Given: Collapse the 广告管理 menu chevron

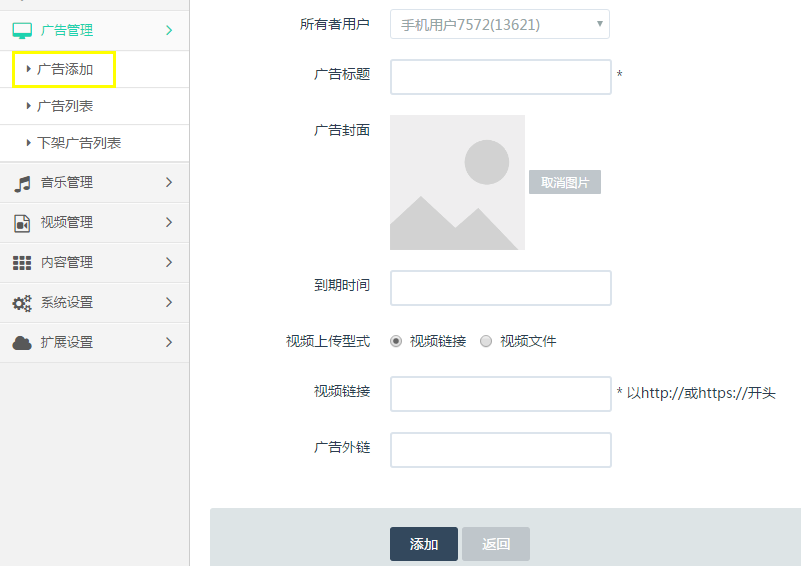Looking at the screenshot, I should [169, 31].
